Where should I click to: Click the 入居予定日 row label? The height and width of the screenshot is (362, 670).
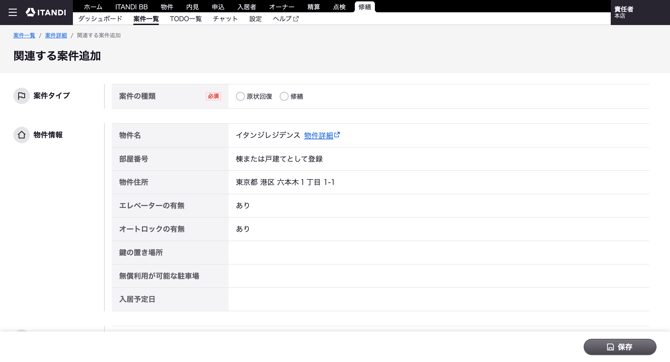(137, 299)
